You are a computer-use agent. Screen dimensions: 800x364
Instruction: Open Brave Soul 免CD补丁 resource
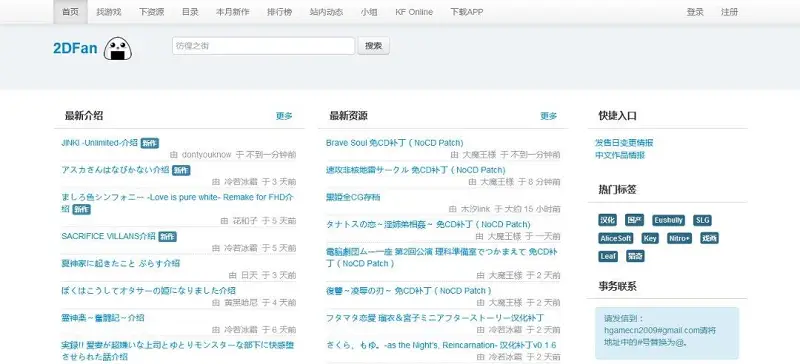click(394, 143)
